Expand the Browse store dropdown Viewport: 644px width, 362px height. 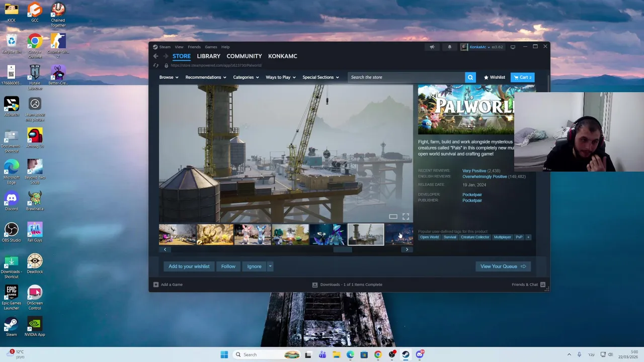click(x=169, y=77)
